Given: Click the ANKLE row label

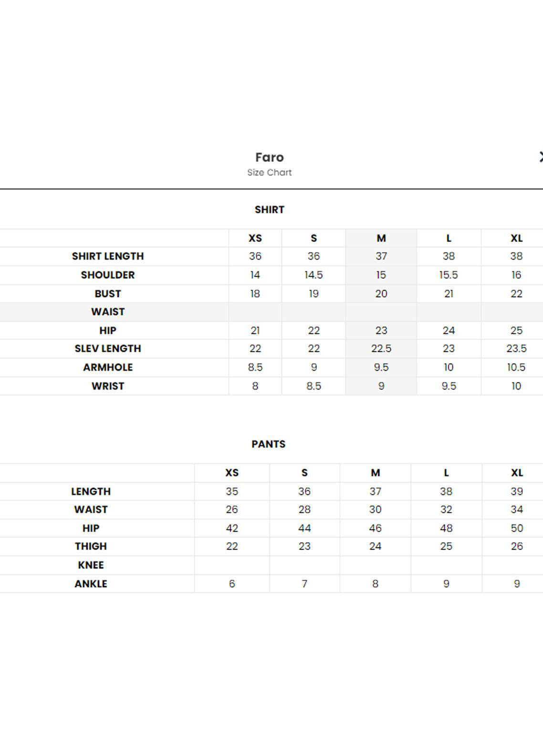Looking at the screenshot, I should click(91, 584).
